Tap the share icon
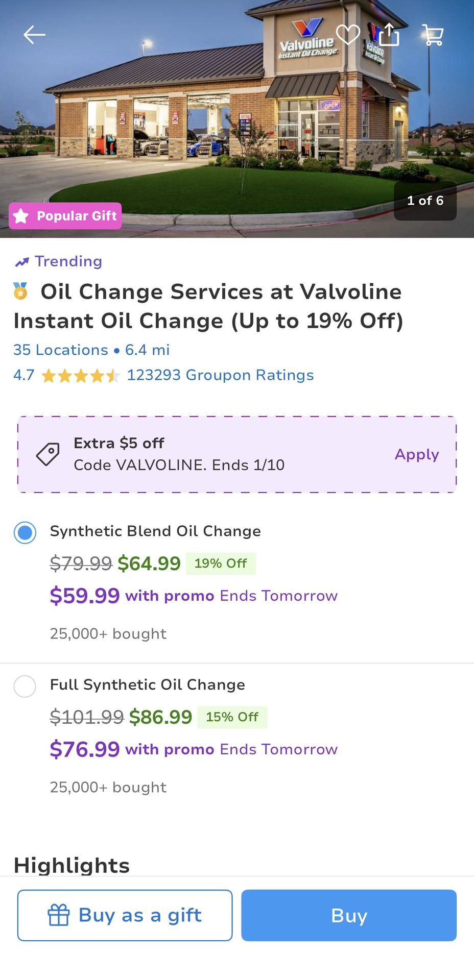 tap(389, 35)
